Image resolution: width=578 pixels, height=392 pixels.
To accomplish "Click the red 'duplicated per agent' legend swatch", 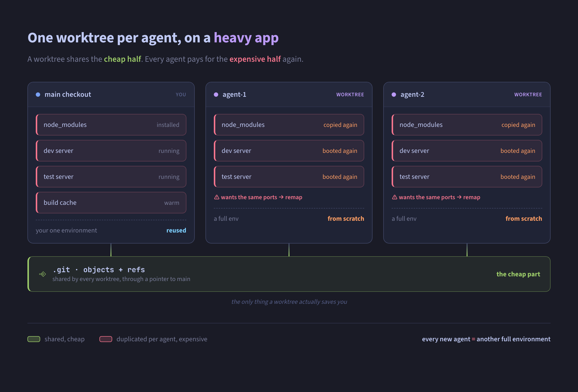I will (x=106, y=339).
